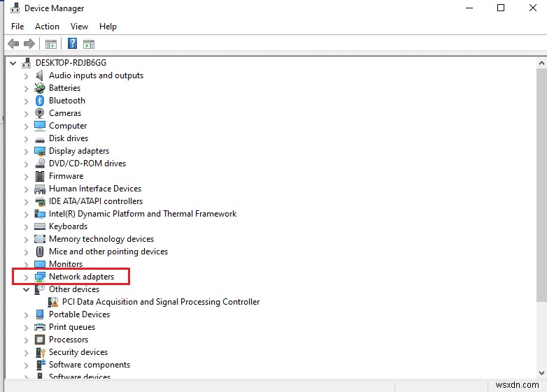This screenshot has width=547, height=392.
Task: Expand the Audio inputs and outputs node
Action: point(26,75)
